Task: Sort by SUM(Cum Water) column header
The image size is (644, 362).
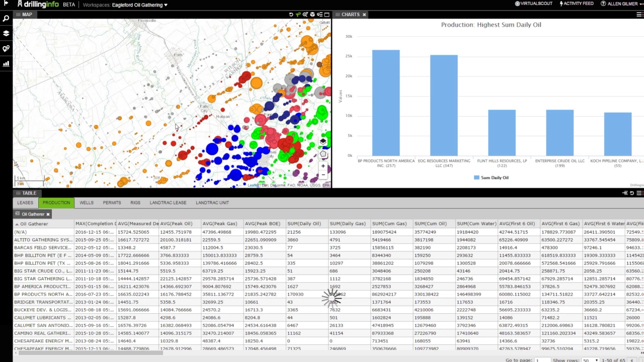Action: [x=476, y=224]
